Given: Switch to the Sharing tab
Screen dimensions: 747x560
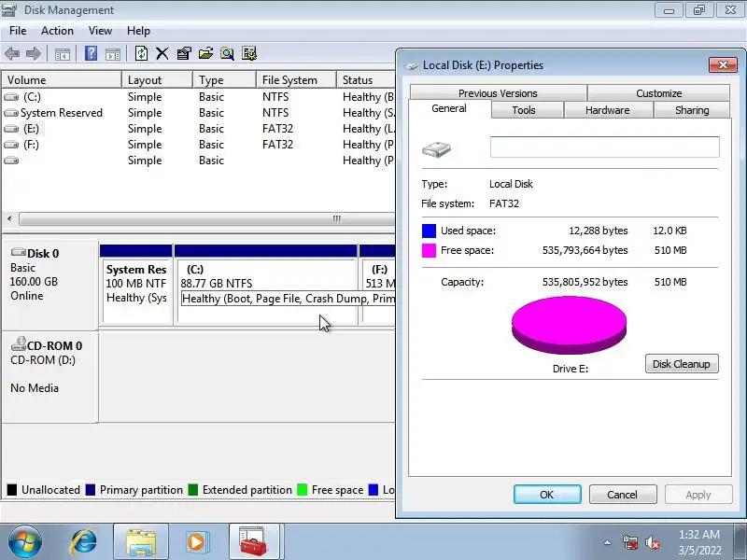Looking at the screenshot, I should (692, 110).
